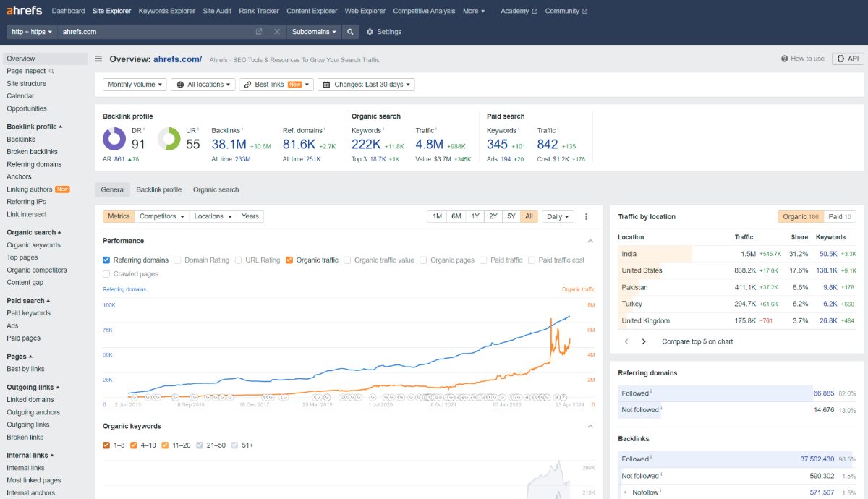The height and width of the screenshot is (499, 868).
Task: Click the Page inspect search icon
Action: (51, 71)
